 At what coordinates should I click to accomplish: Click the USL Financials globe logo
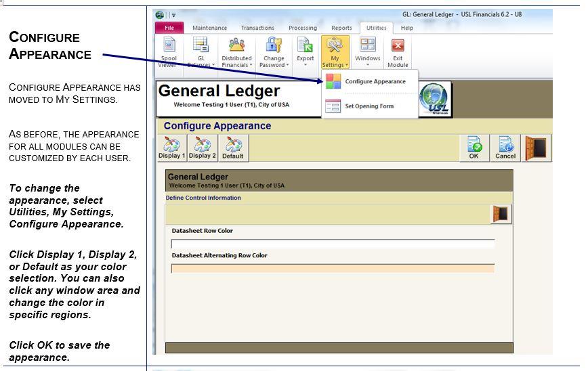click(x=434, y=99)
